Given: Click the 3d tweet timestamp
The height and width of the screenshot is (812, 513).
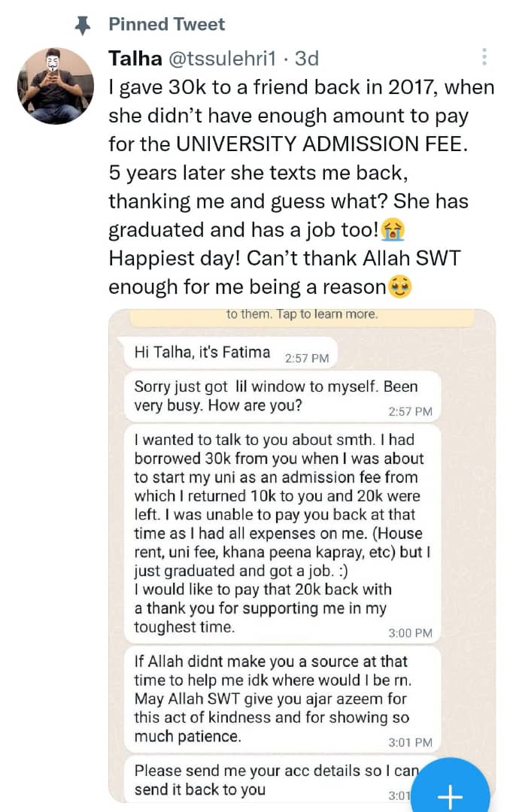Looking at the screenshot, I should click(x=306, y=59).
